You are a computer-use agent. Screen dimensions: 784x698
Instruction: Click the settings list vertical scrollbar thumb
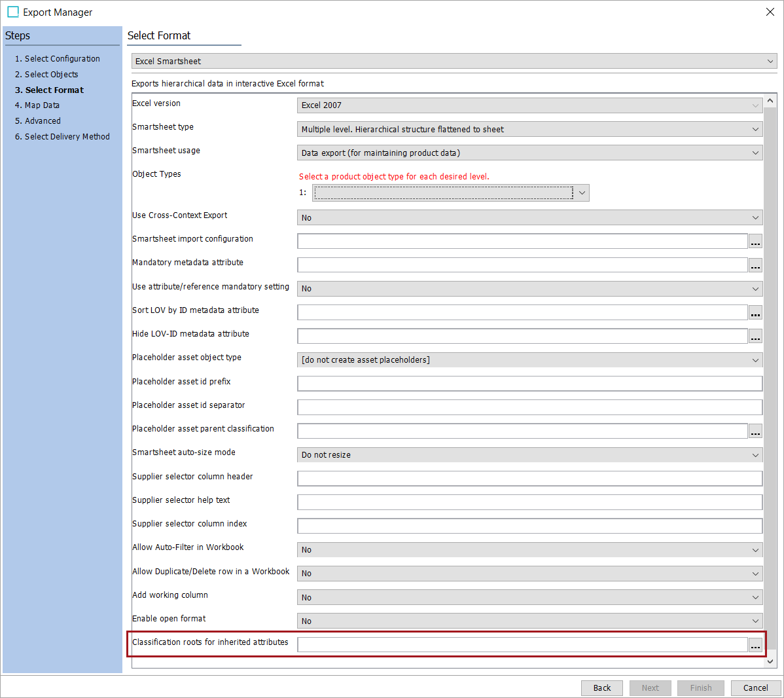770,378
